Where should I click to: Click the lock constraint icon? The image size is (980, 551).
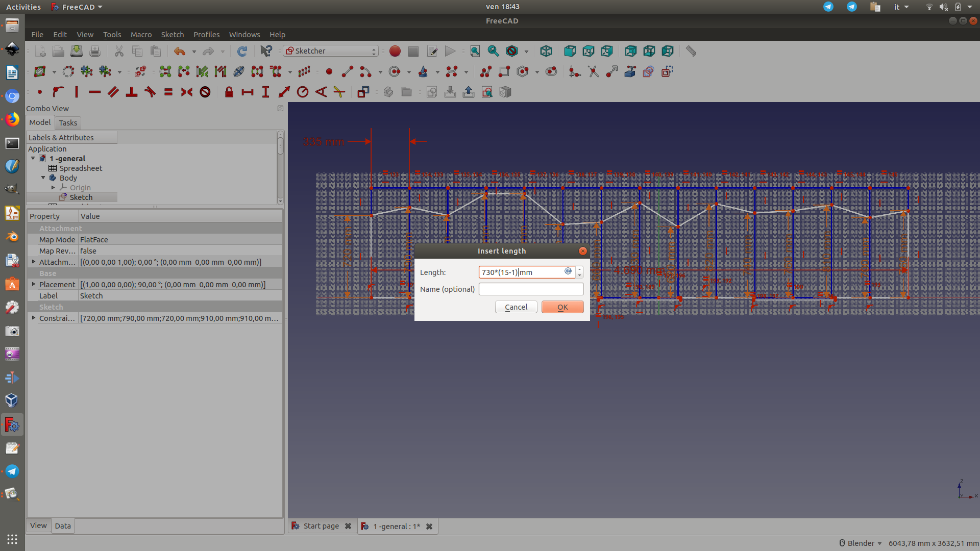click(x=229, y=92)
